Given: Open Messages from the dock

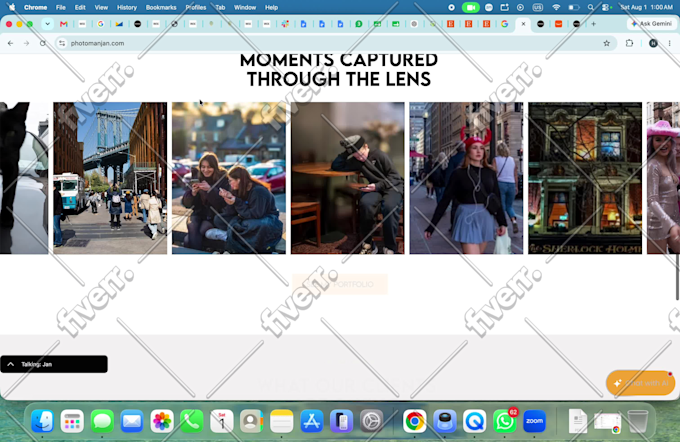Looking at the screenshot, I should [x=102, y=421].
